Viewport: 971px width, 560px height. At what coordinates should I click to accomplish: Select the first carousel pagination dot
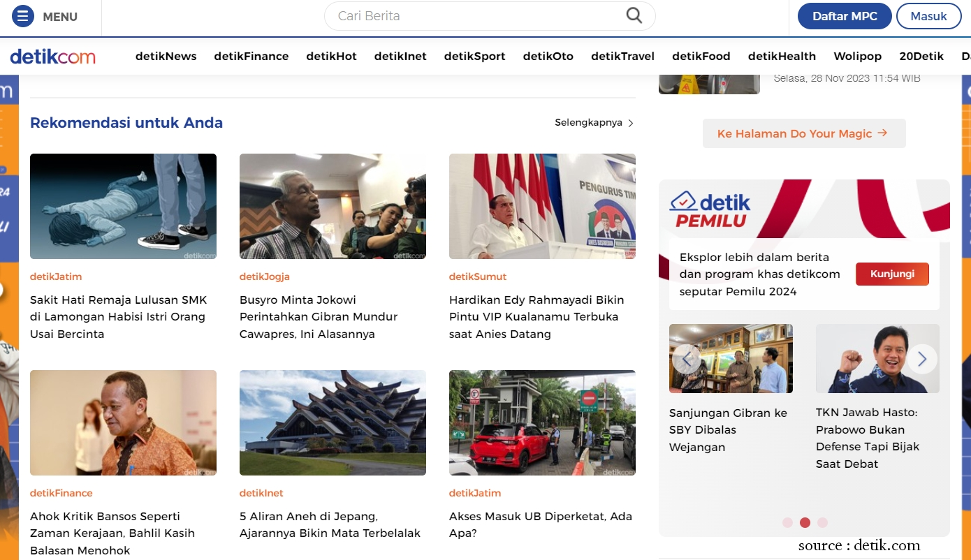(x=787, y=522)
